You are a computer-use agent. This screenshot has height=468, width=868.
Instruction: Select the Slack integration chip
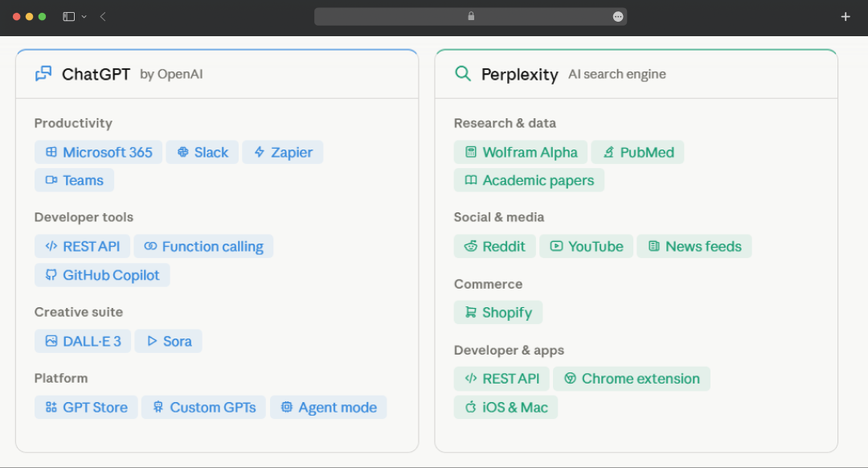tap(202, 152)
